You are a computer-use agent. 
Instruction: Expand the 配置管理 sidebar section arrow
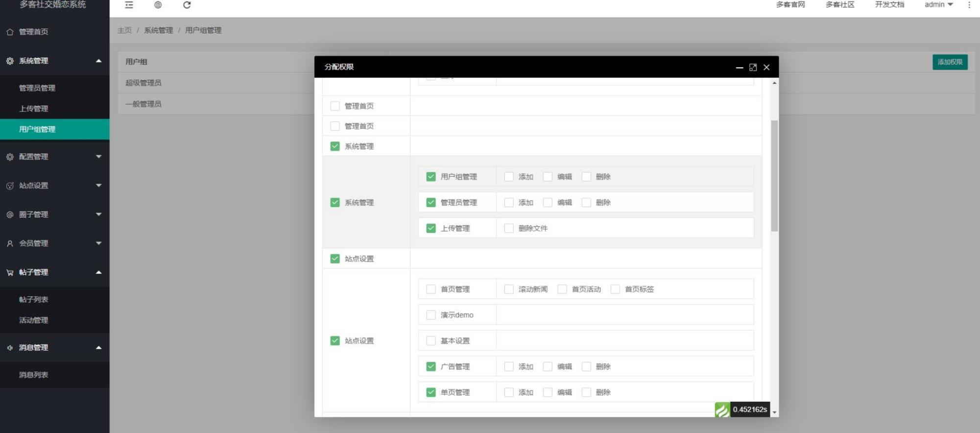[98, 157]
